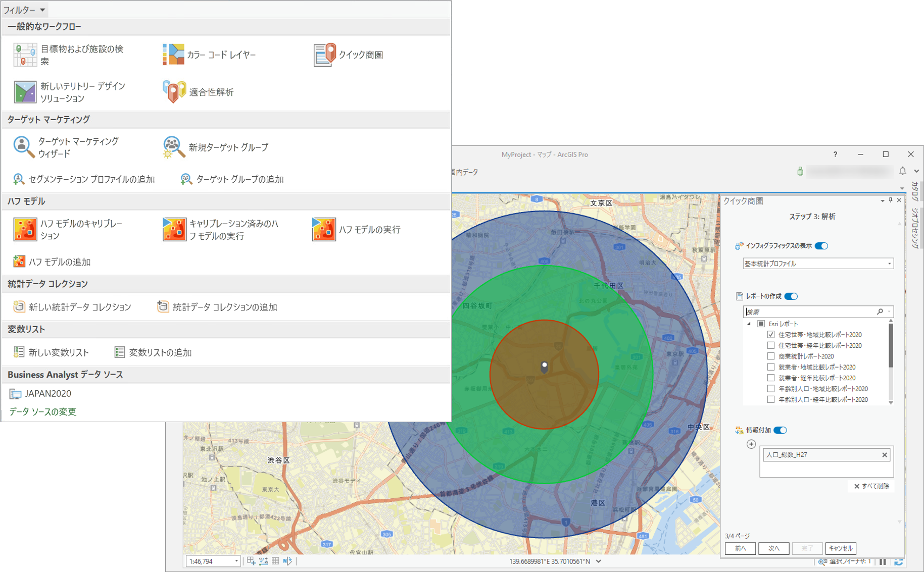
Task: Open 新しいテリトリー デザイン ソリューション icon
Action: coord(25,92)
